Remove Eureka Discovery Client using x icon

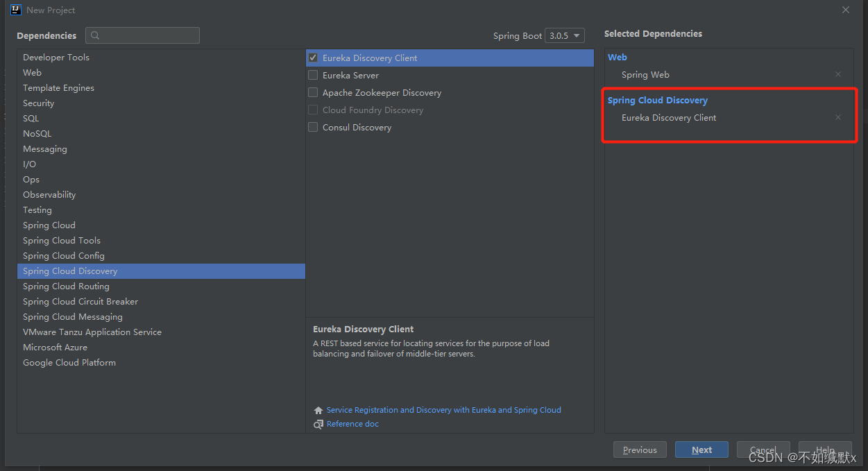point(838,117)
